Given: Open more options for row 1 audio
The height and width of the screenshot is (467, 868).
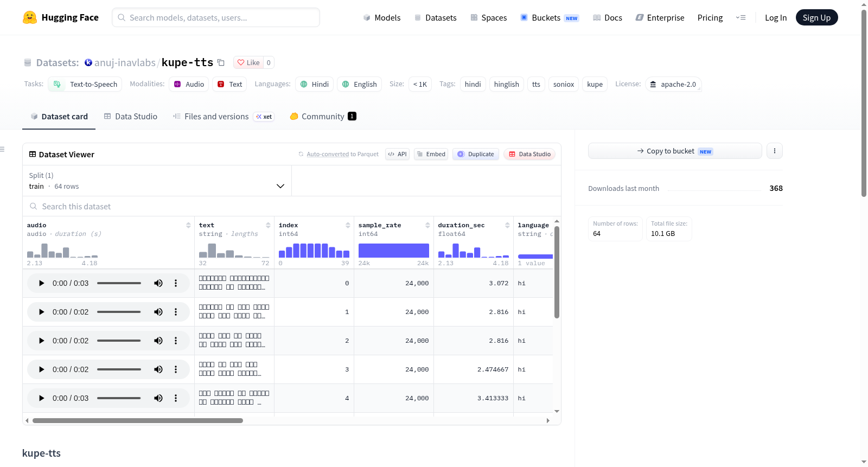Looking at the screenshot, I should click(176, 312).
